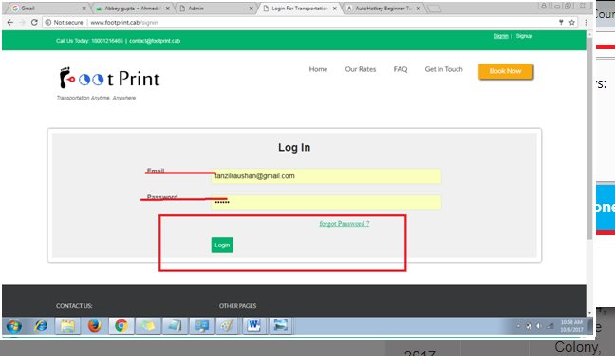Launch Firefox from the taskbar
This screenshot has height=364, width=615.
click(95, 325)
